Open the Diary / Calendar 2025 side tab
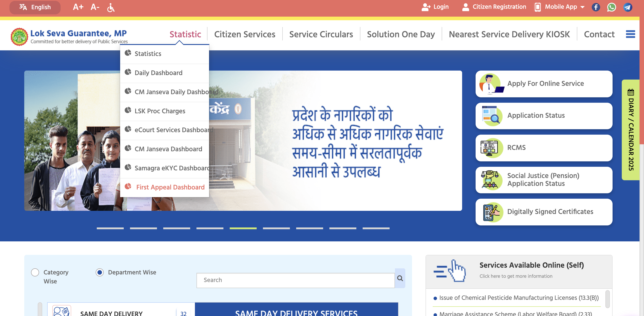 click(x=630, y=130)
